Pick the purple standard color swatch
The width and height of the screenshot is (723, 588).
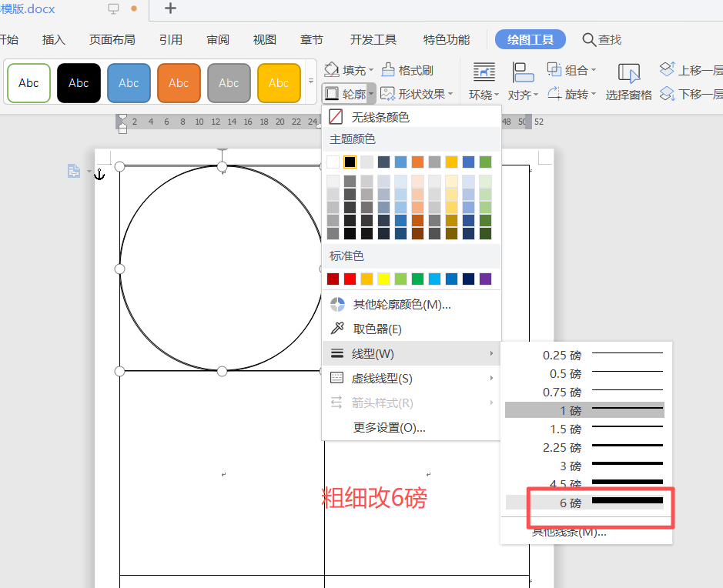tap(486, 279)
